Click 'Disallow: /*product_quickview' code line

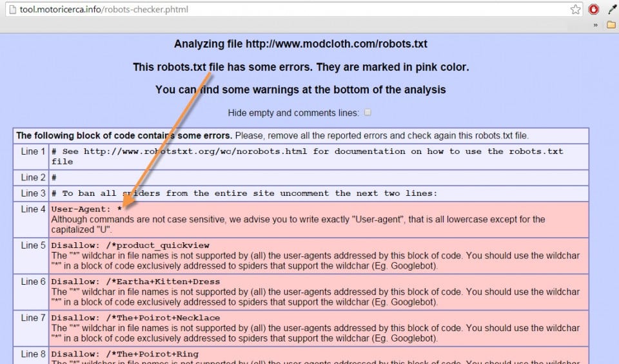click(x=130, y=245)
